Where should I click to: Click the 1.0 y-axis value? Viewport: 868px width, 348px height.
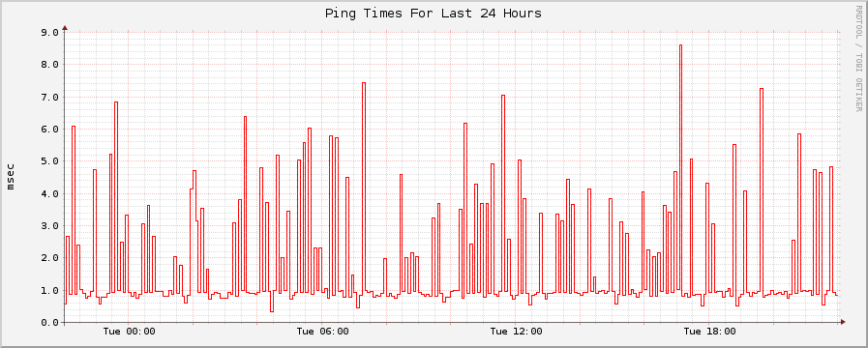point(49,290)
